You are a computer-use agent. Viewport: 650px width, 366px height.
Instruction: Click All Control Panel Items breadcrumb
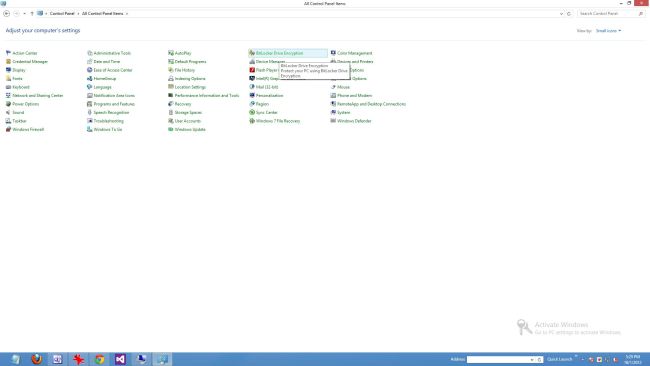click(102, 14)
